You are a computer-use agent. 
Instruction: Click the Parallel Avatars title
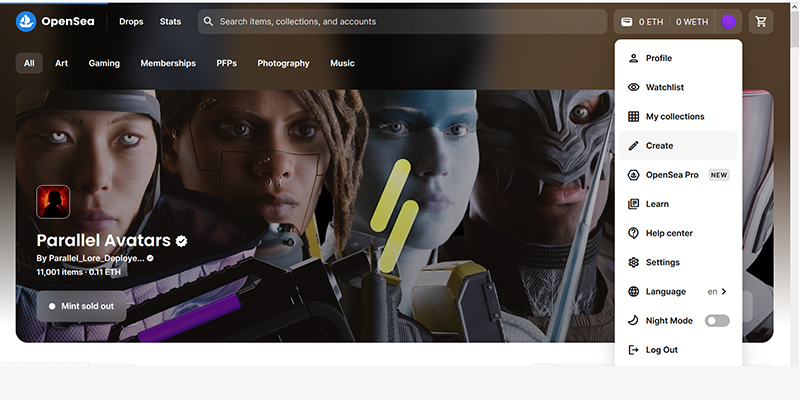click(104, 240)
